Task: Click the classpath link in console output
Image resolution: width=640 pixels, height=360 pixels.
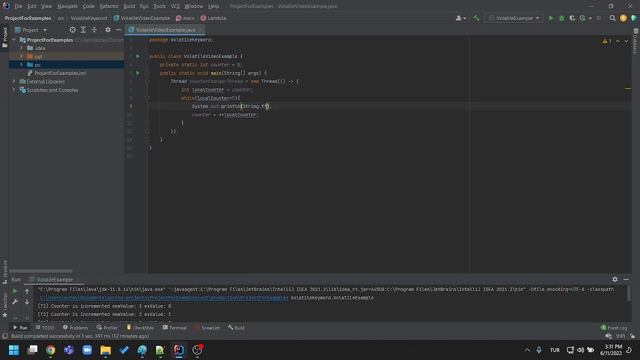Action: (163, 298)
